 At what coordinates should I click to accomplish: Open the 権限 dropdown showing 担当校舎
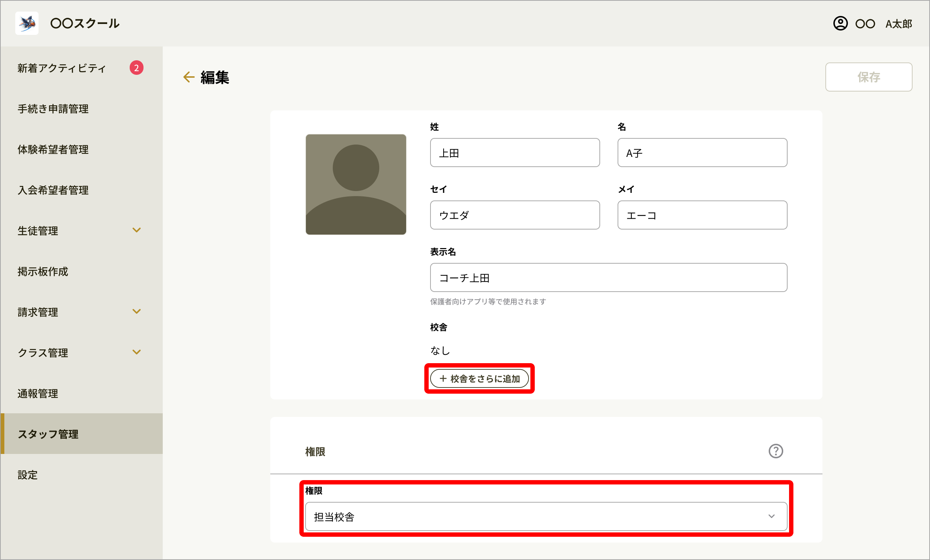point(546,516)
